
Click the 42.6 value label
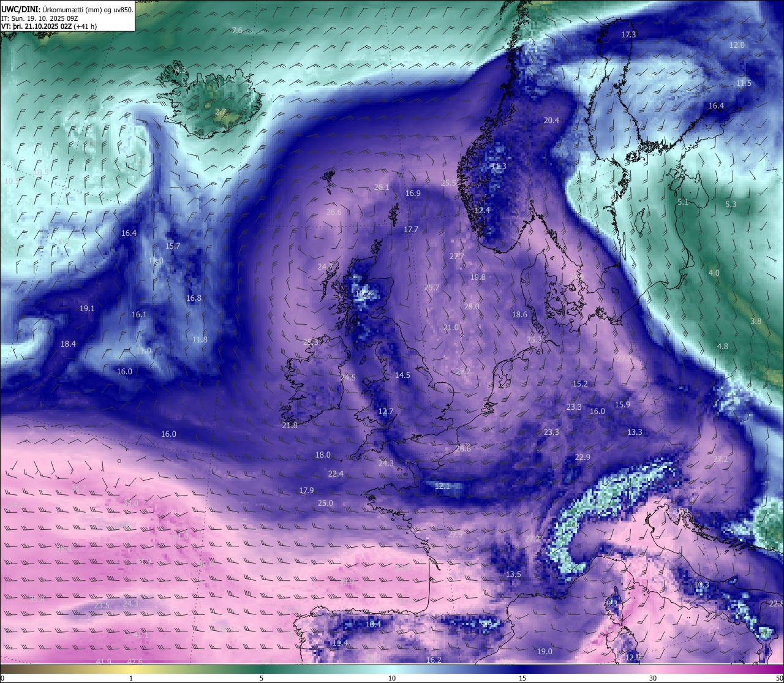[135, 661]
